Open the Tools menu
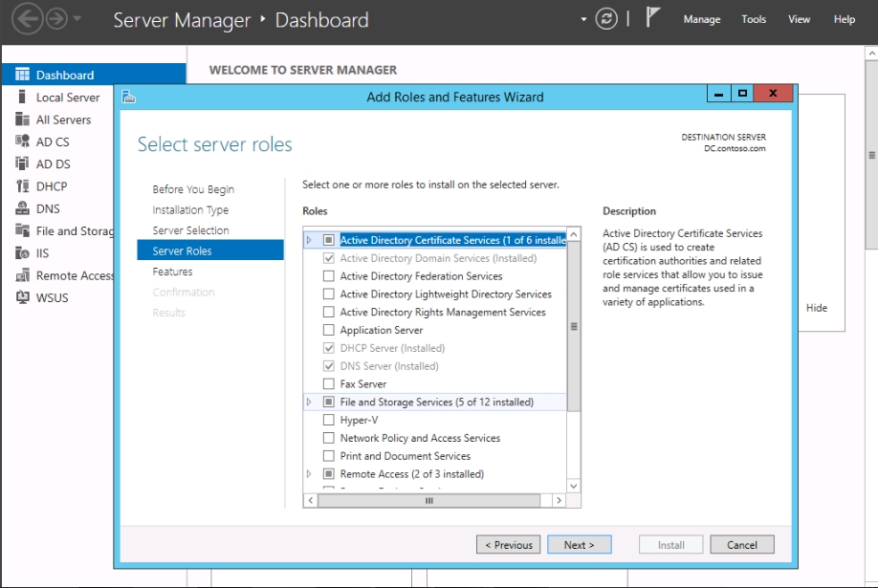 [x=754, y=19]
